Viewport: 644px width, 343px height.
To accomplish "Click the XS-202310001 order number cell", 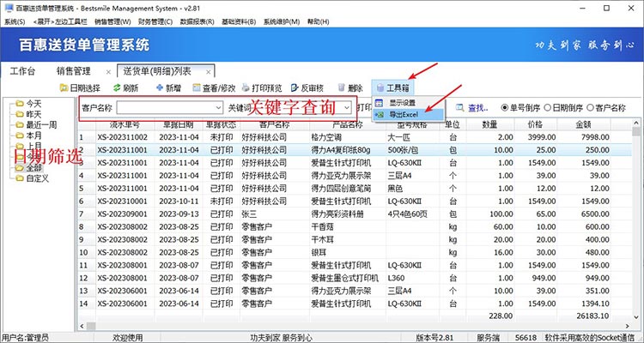I will click(122, 202).
